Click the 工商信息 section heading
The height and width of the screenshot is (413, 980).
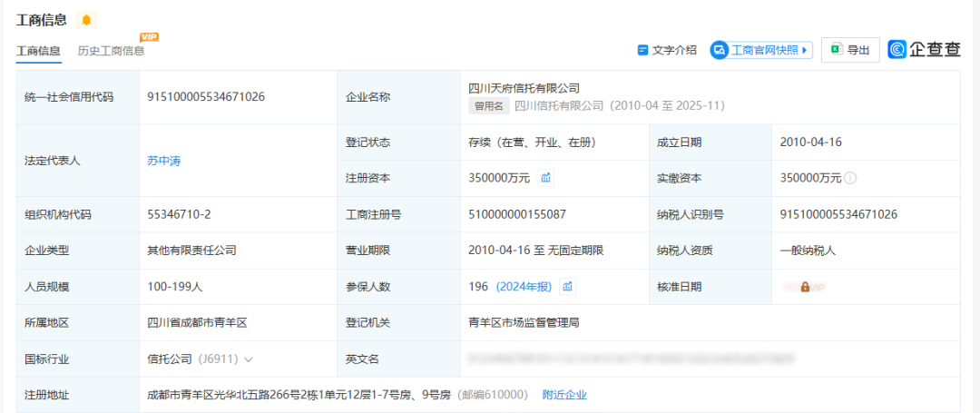click(x=41, y=20)
